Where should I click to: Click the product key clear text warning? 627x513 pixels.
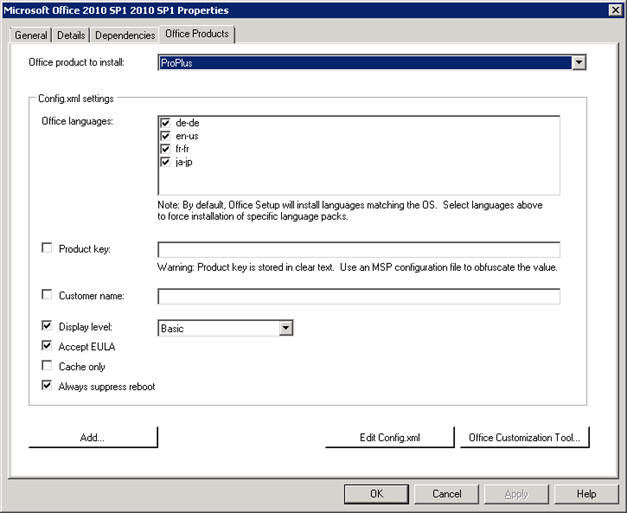point(357,267)
